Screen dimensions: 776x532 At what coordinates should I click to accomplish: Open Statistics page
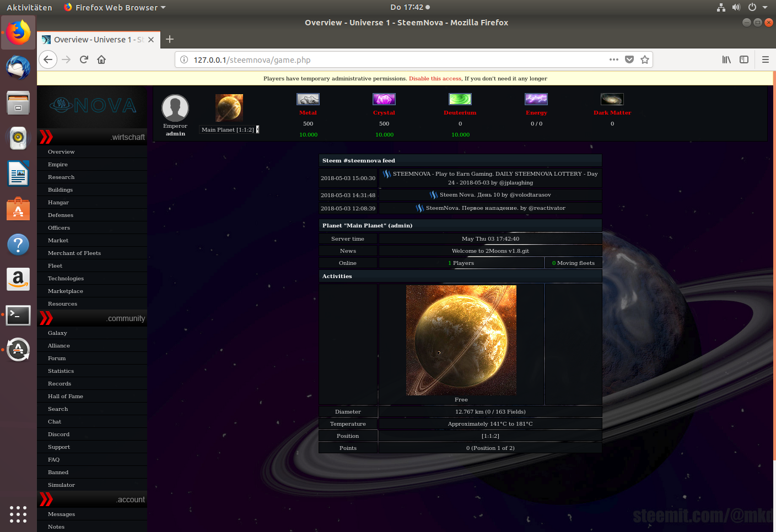click(x=61, y=371)
